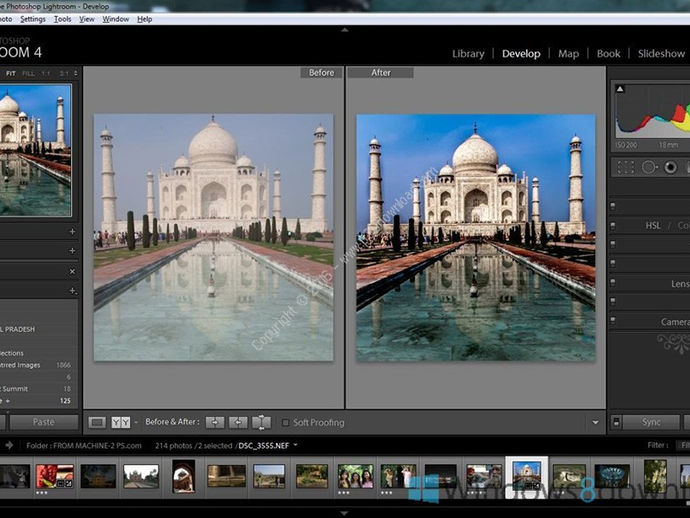
Task: Collapse the top module panel arrow
Action: click(x=345, y=30)
